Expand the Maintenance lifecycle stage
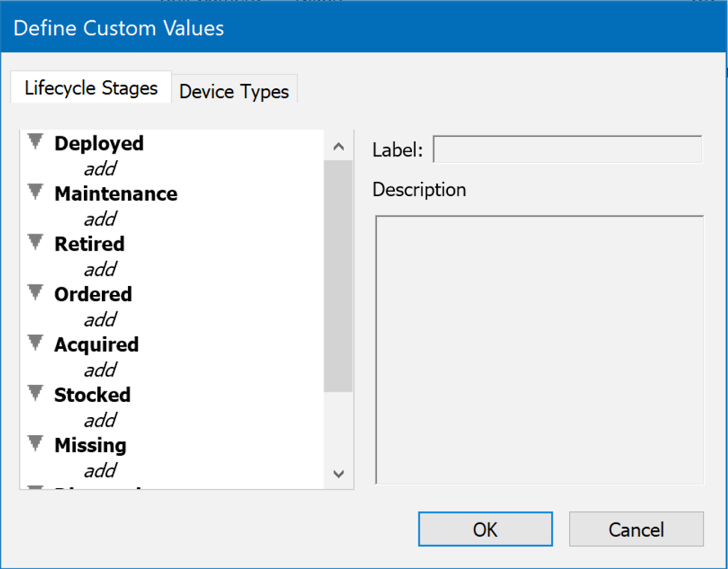Viewport: 728px width, 569px height. tap(35, 191)
